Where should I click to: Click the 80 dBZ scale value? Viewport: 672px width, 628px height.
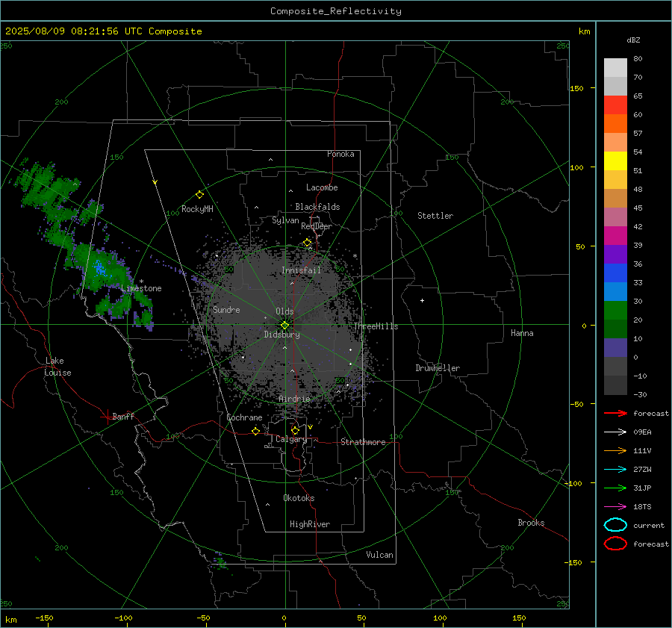tap(638, 59)
